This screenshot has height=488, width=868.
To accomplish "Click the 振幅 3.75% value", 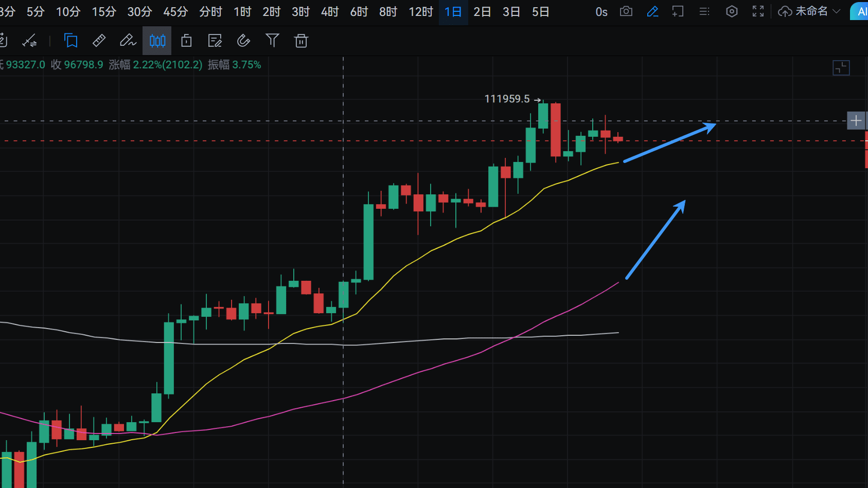I will pyautogui.click(x=234, y=65).
